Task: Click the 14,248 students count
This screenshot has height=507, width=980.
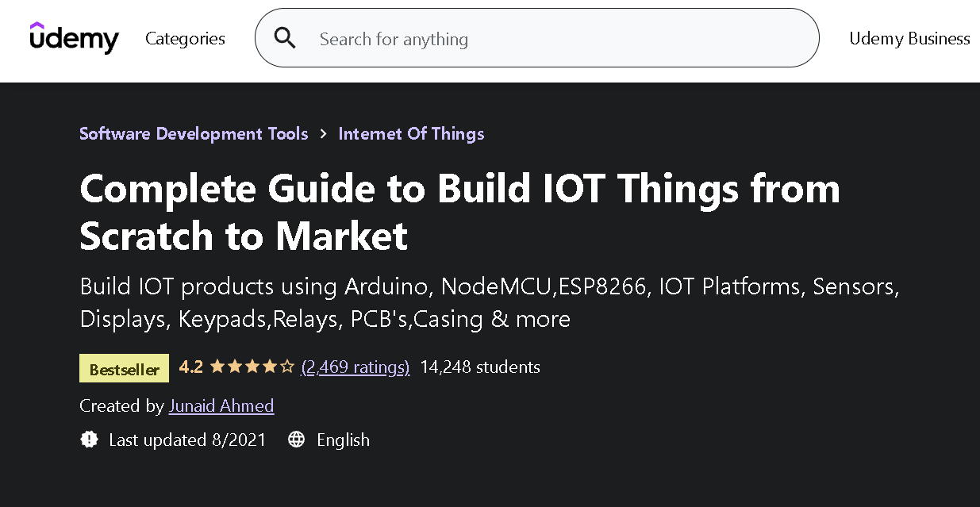Action: click(480, 367)
